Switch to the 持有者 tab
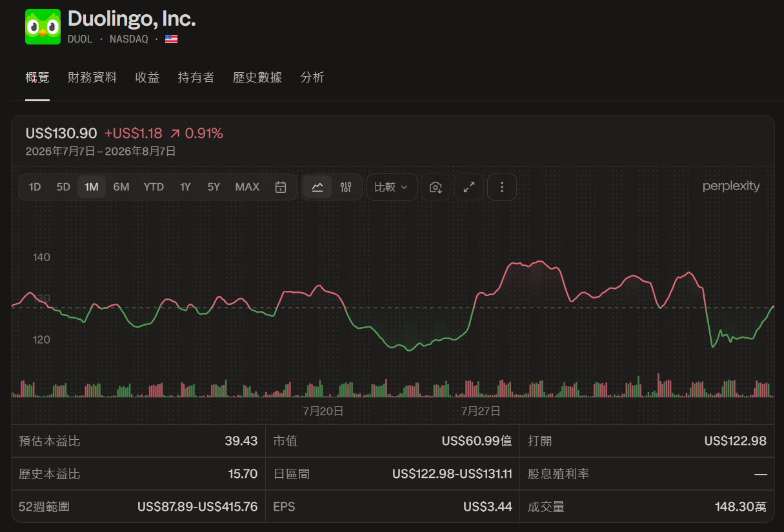784x532 pixels. [196, 77]
